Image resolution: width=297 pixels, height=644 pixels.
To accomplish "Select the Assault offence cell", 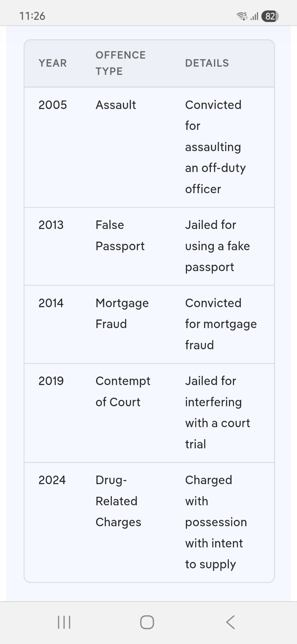I will point(116,105).
